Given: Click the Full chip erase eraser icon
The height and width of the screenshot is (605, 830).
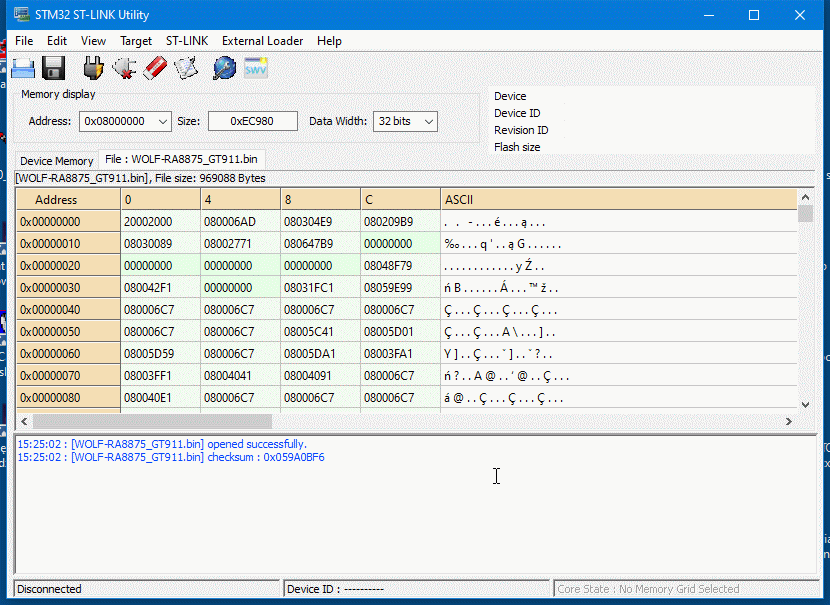Looking at the screenshot, I should [x=154, y=68].
